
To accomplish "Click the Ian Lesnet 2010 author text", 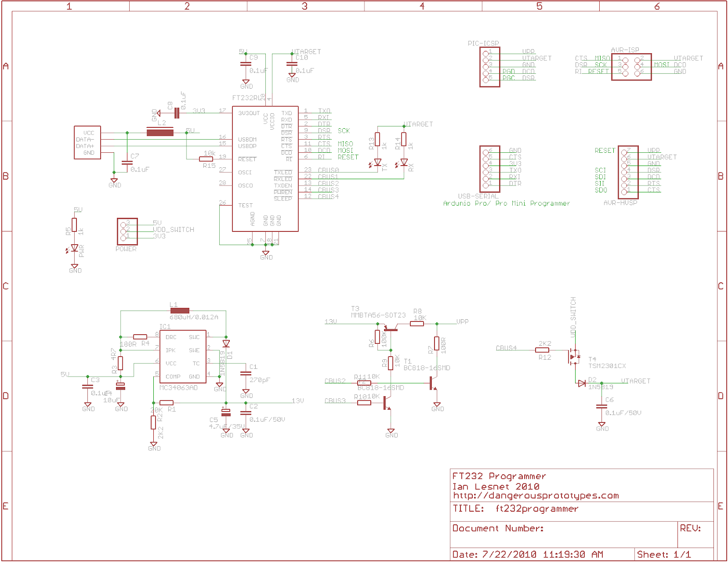I will 496,487.
